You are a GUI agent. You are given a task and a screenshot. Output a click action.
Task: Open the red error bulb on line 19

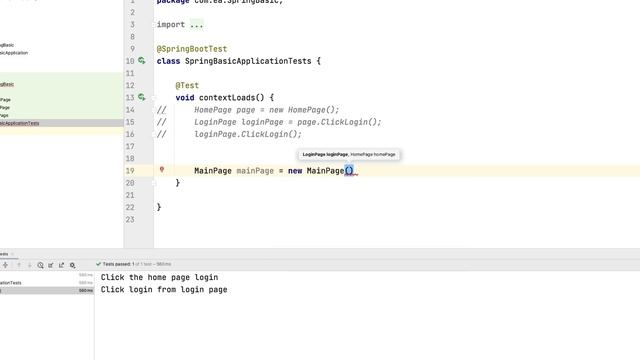click(x=162, y=170)
